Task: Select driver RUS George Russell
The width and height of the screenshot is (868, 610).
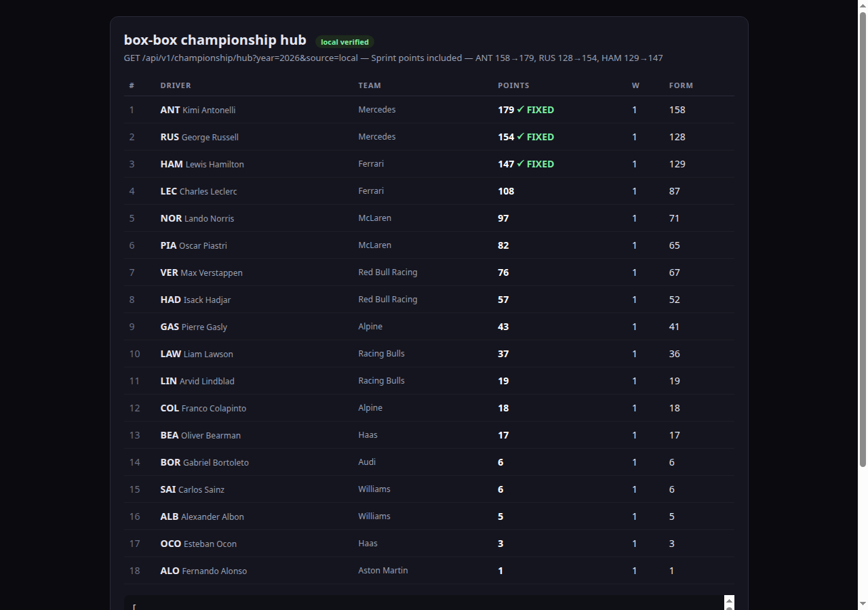Action: [x=199, y=137]
